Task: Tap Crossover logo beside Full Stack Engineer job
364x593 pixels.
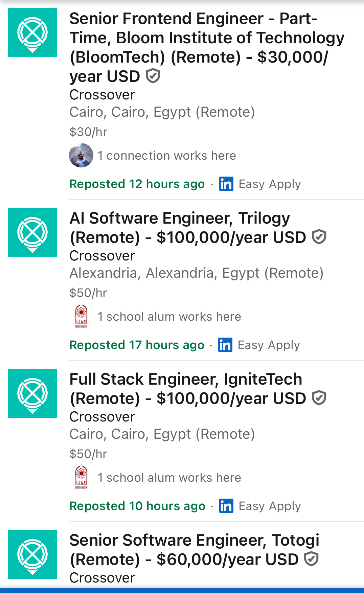Action: [32, 393]
